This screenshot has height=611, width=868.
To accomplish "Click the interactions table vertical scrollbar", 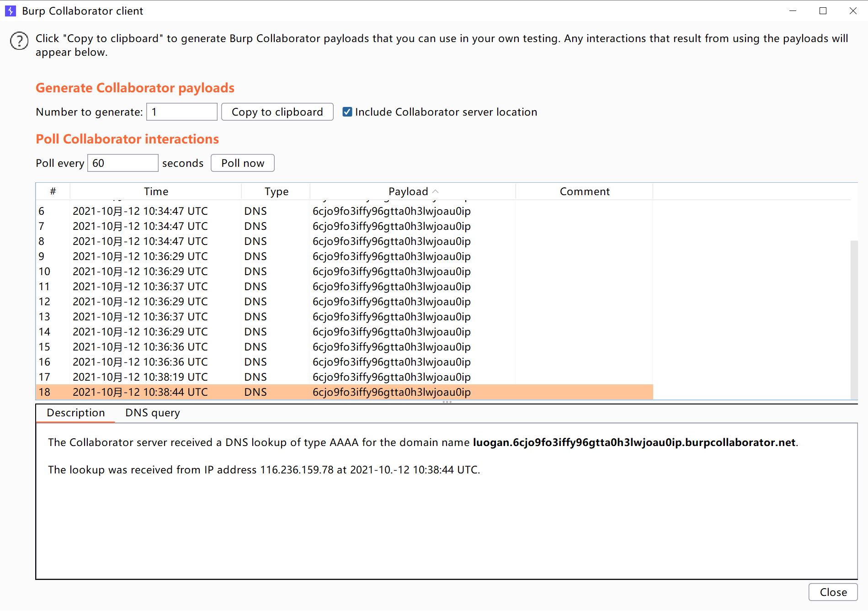I will (854, 320).
